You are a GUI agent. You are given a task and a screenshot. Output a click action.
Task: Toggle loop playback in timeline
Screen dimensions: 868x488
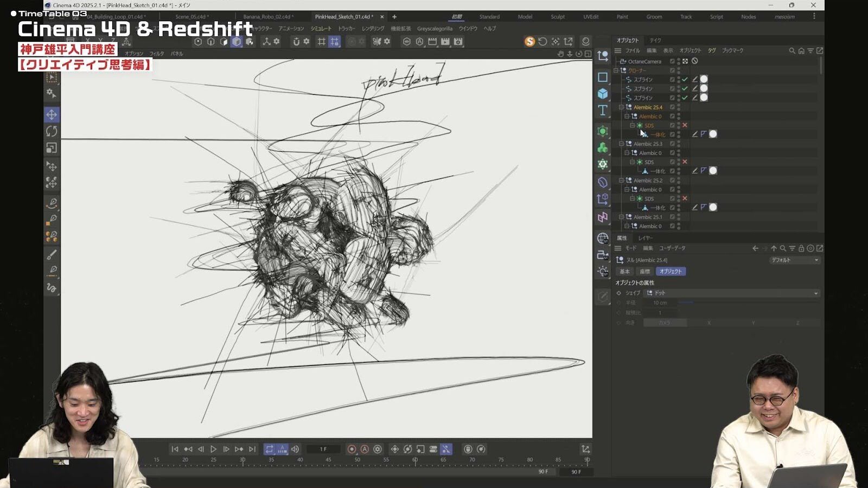(x=269, y=449)
